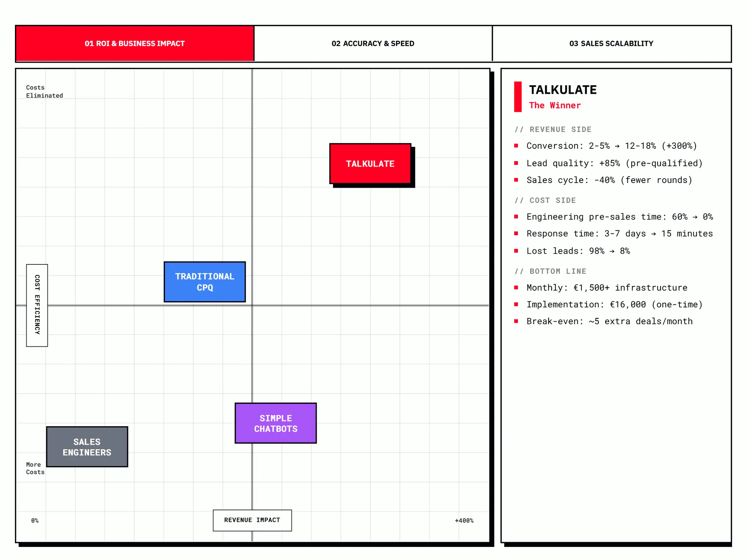Screen dimensions: 747x560
Task: Click 'Sales cycle: -40% (fewer rounds)' line
Action: click(609, 180)
